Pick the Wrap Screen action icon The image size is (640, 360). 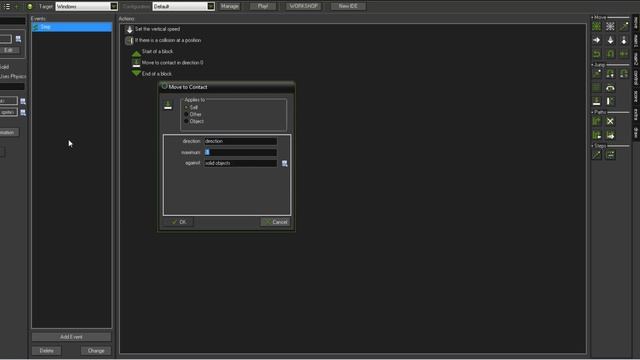pos(610,87)
